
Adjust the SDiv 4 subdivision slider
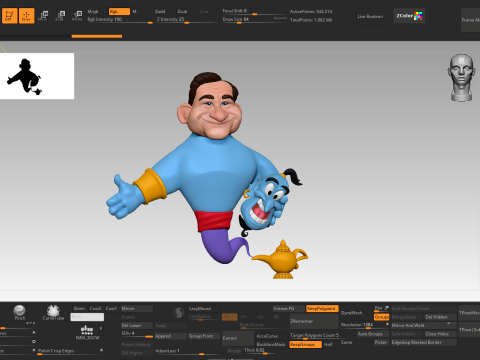(137, 334)
